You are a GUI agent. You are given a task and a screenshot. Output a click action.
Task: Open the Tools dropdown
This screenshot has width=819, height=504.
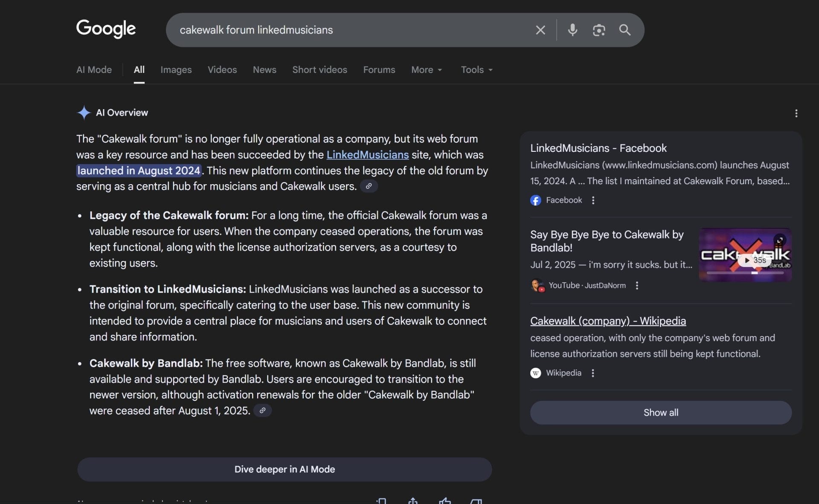coord(476,70)
